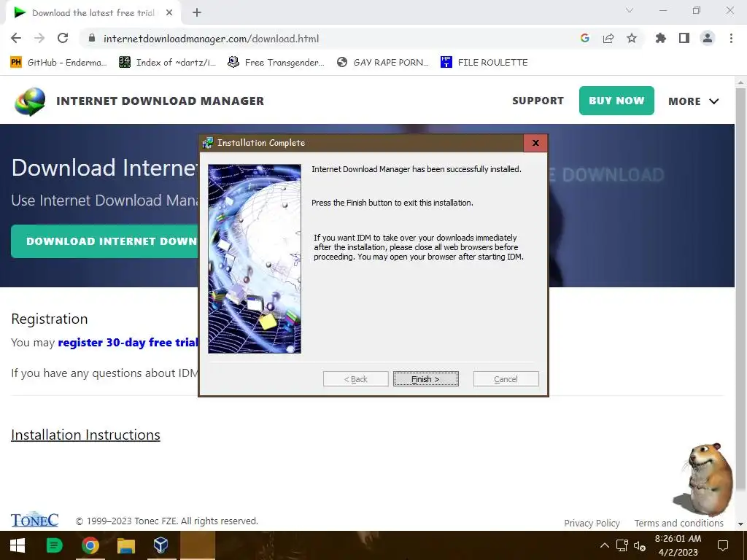Screen dimensions: 747x560
Task: Bookmark this page with the star icon
Action: [632, 38]
